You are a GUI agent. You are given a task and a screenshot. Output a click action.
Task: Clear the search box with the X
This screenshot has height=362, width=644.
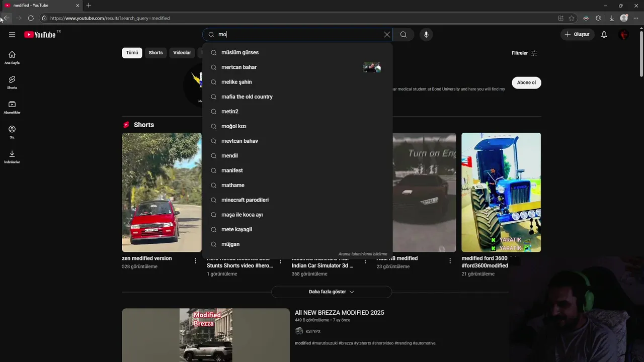pos(387,35)
